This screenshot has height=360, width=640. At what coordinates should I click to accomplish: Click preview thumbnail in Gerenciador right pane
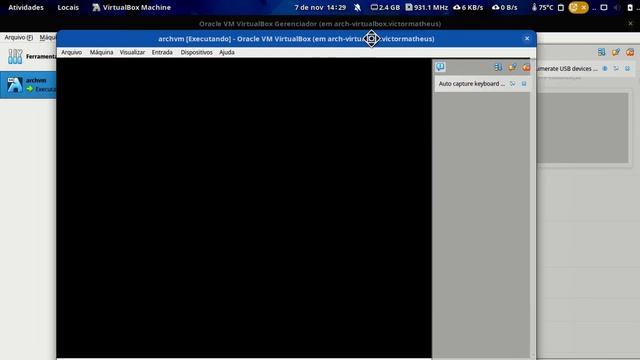582,128
